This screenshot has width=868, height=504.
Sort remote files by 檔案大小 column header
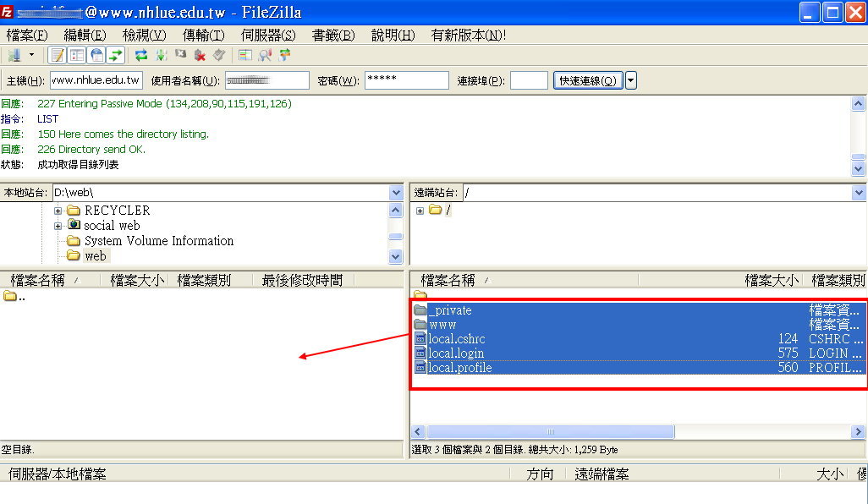tap(771, 280)
